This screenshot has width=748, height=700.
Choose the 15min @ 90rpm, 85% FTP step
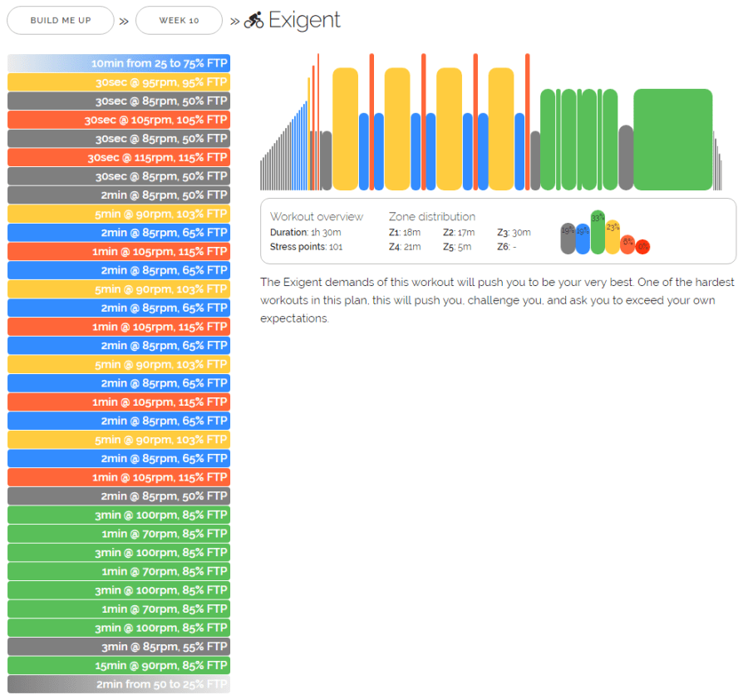pyautogui.click(x=119, y=665)
